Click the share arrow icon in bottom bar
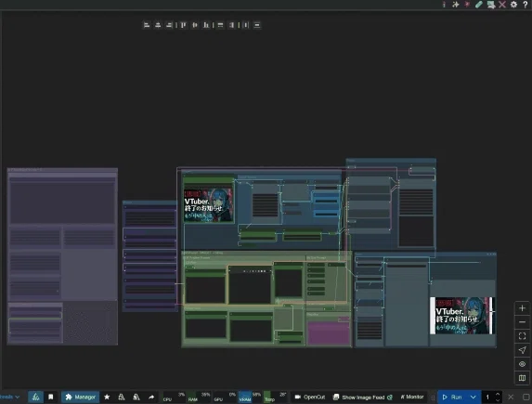 pos(151,397)
